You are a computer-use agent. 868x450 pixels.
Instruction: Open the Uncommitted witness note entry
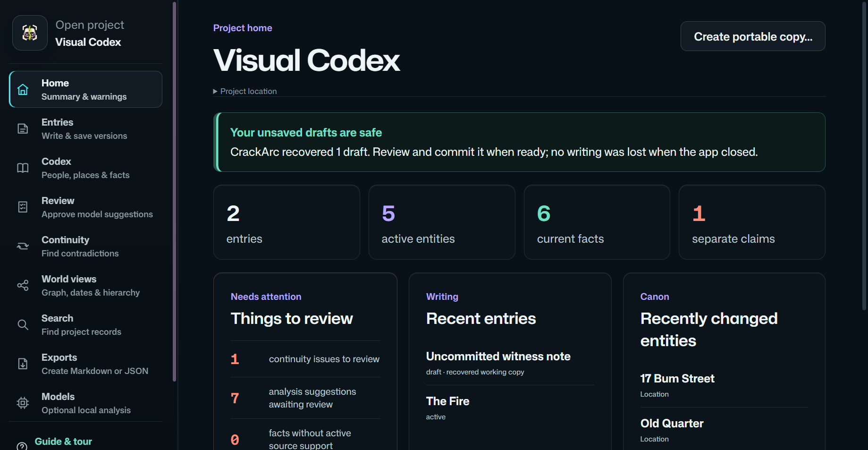[x=510, y=363]
